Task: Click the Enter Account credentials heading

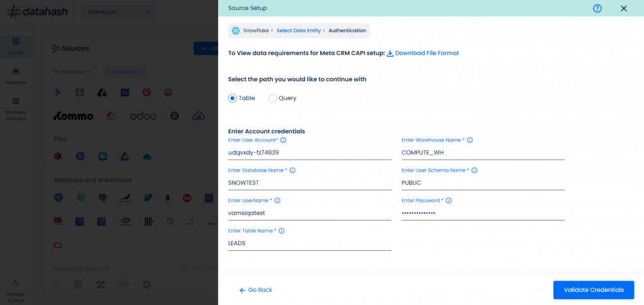Action: [x=267, y=131]
